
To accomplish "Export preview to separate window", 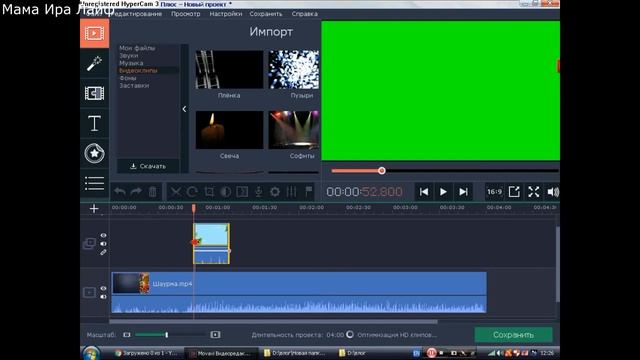I will [514, 192].
